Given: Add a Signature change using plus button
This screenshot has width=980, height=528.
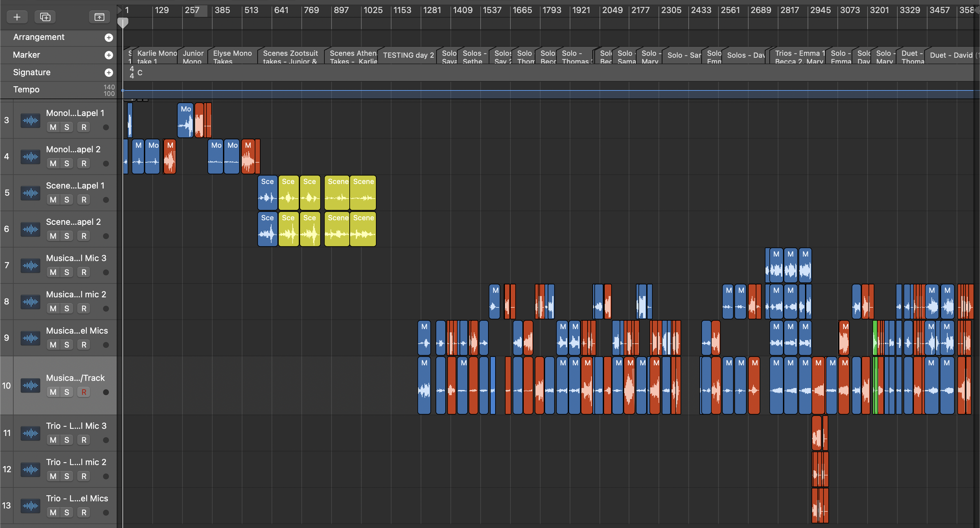Looking at the screenshot, I should [x=109, y=72].
